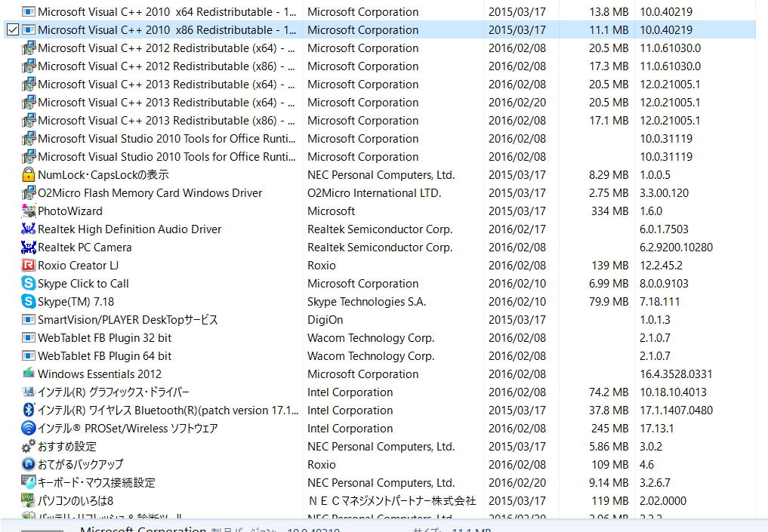Click version 17.1.1407.0480 cell

676,411
